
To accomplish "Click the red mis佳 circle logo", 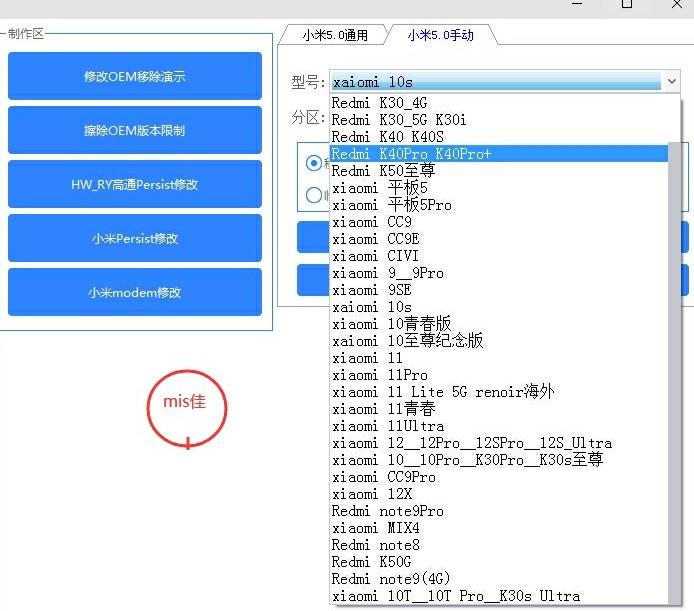I will tap(187, 406).
